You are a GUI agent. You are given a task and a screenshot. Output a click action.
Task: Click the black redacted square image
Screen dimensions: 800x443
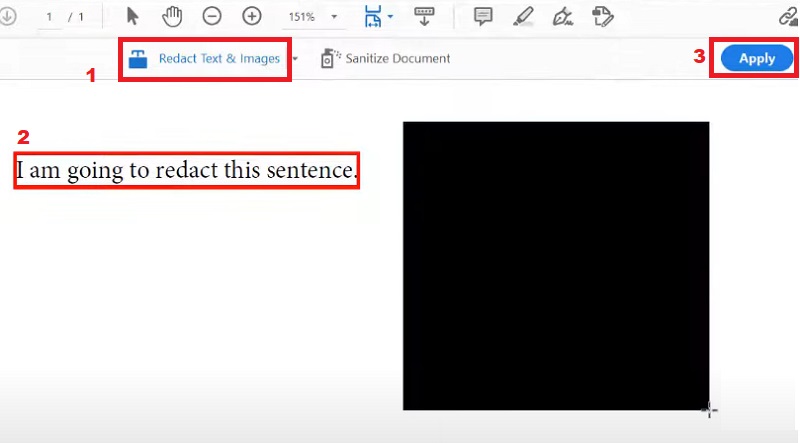(556, 266)
